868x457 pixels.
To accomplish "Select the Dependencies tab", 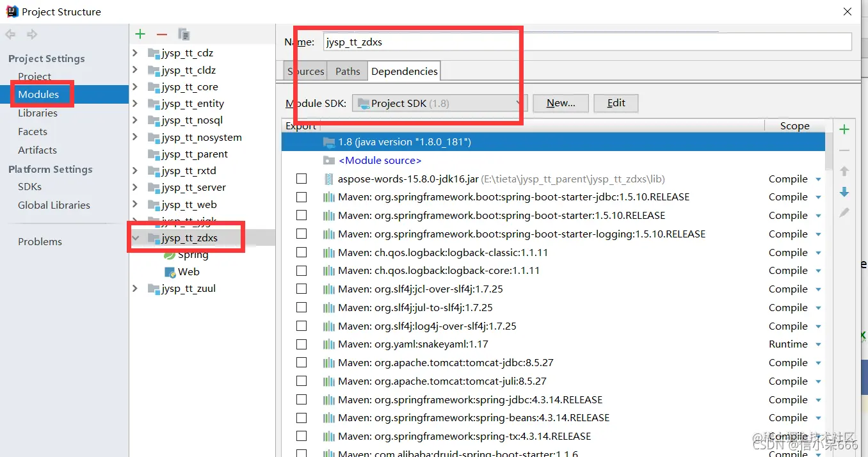I will coord(405,71).
